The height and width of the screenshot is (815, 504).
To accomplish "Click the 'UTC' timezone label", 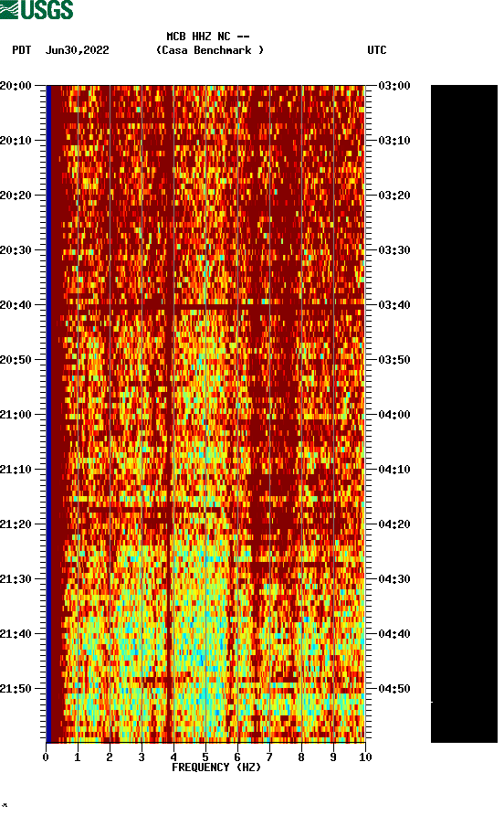I will [x=377, y=50].
